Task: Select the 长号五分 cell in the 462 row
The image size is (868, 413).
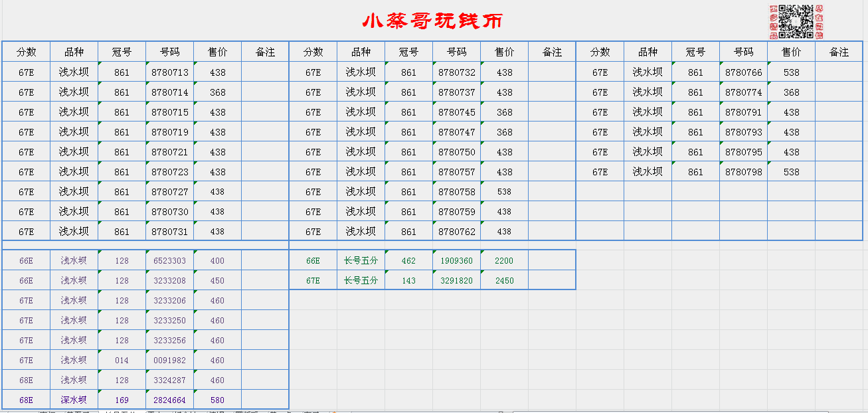Action: pos(361,261)
